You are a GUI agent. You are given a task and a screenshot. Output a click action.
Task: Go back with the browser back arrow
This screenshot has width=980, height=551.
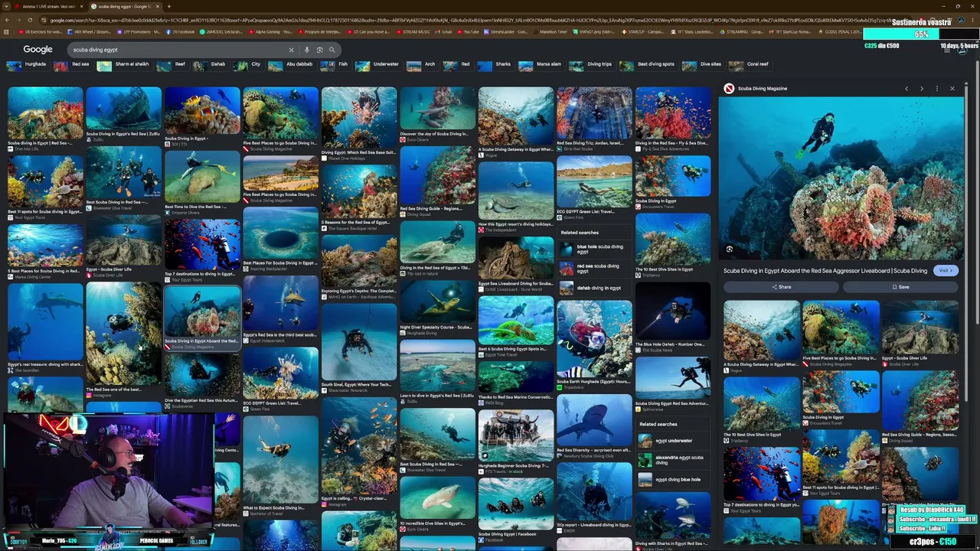click(x=8, y=20)
